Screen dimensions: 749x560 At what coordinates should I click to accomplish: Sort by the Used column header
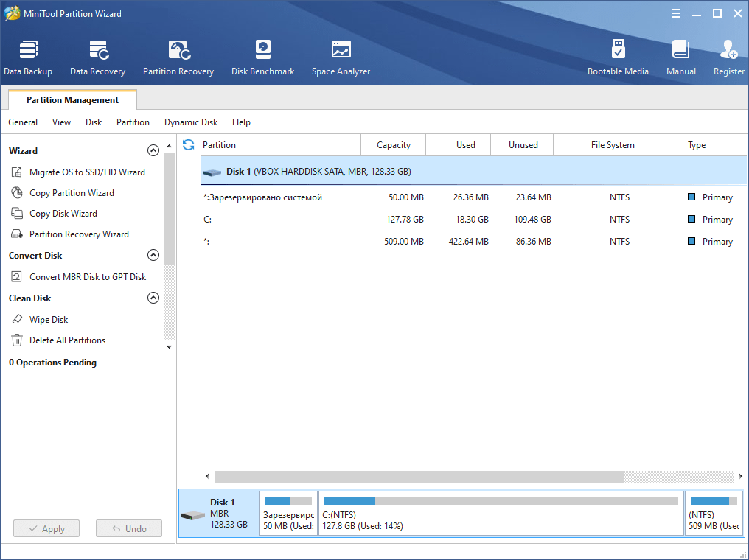pyautogui.click(x=459, y=144)
